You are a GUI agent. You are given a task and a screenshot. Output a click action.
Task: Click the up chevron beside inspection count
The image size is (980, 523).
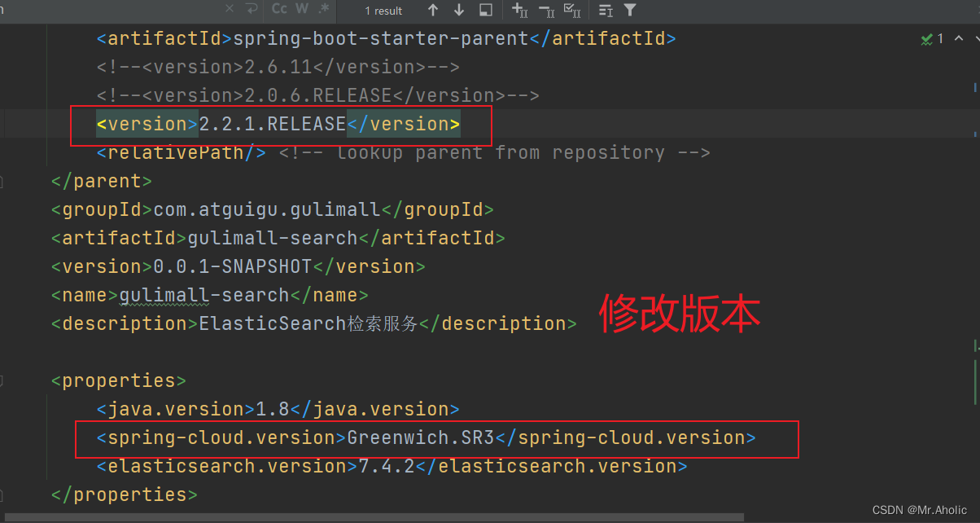(958, 37)
